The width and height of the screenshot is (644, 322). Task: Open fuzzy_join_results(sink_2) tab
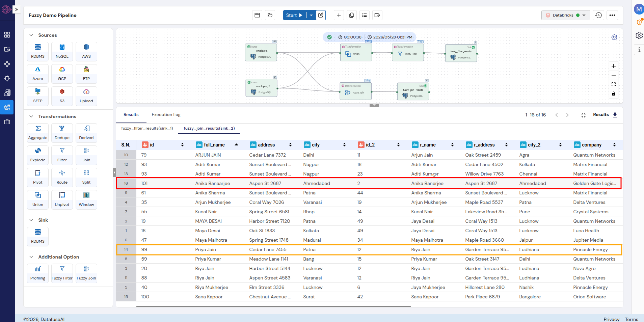click(209, 128)
